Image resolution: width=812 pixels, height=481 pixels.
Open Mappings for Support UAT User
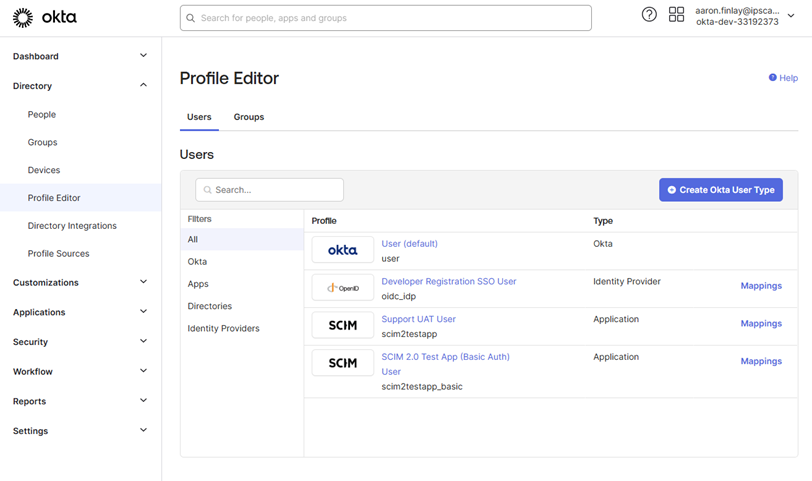760,324
